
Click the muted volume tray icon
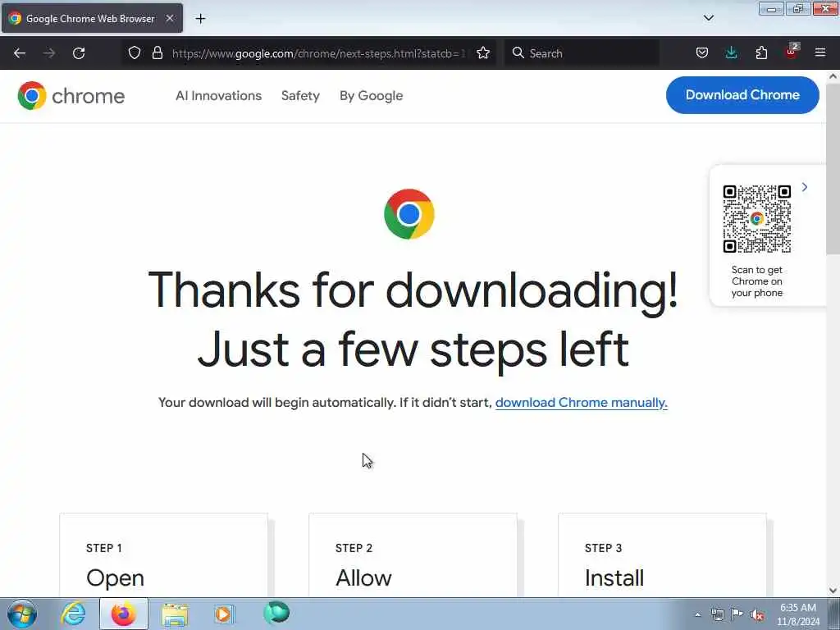tap(757, 614)
